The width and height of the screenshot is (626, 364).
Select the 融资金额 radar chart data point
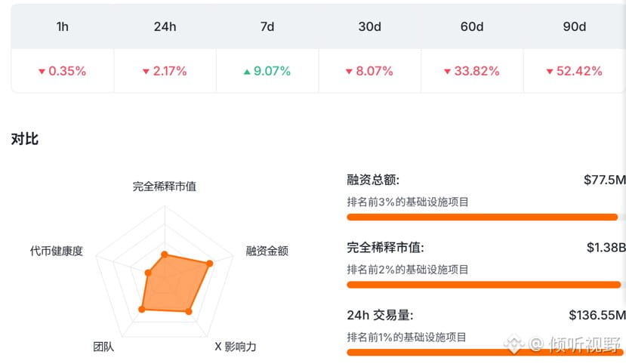point(210,264)
